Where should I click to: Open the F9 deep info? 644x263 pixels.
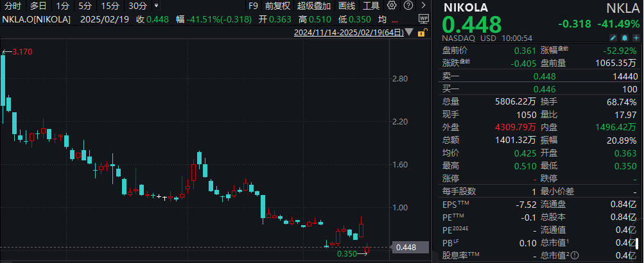tap(254, 6)
